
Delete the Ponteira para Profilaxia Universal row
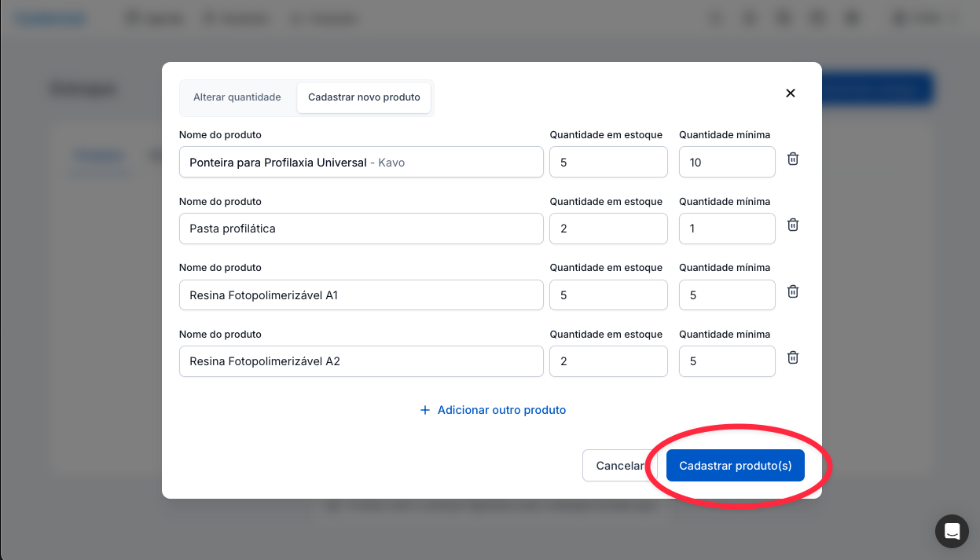click(793, 159)
